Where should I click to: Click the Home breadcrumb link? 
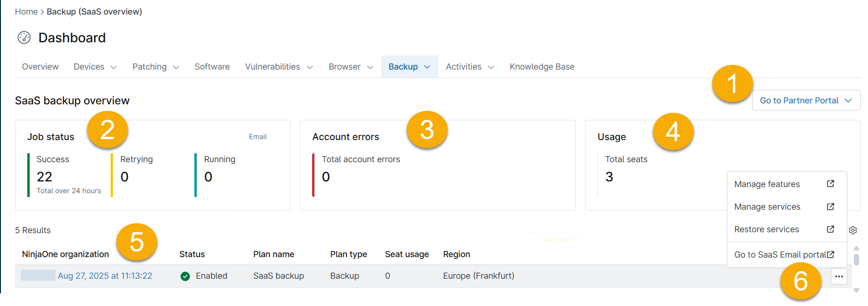[x=26, y=12]
